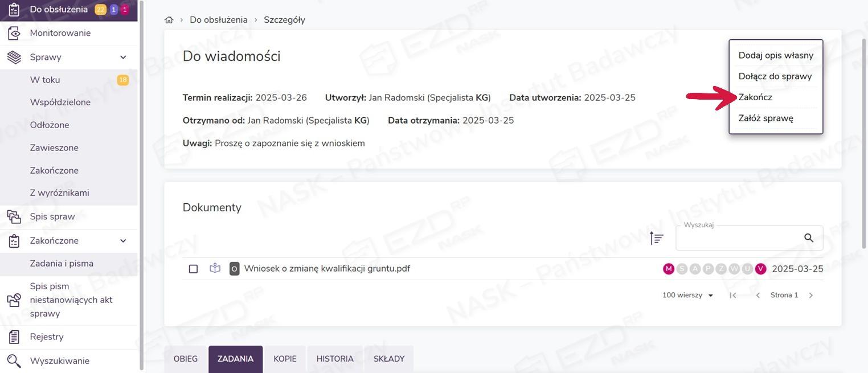868x373 pixels.
Task: Collapse the Sprawy section chevron
Action: [123, 57]
